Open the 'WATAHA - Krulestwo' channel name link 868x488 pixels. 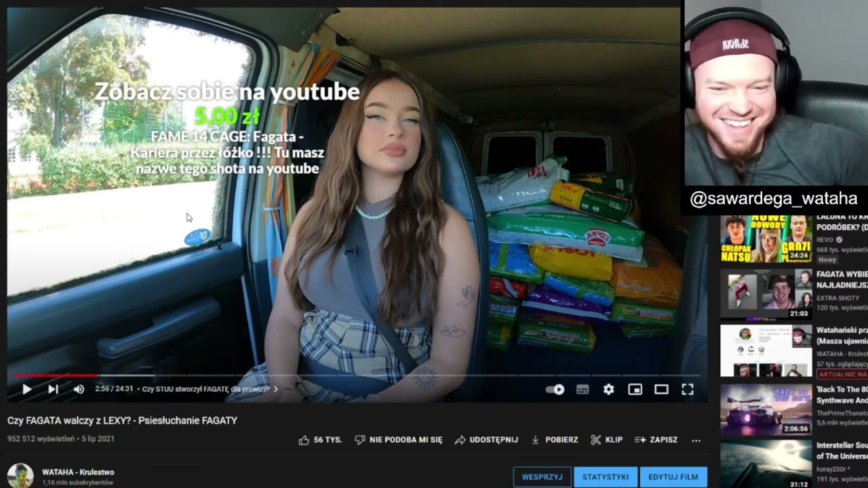pos(78,472)
